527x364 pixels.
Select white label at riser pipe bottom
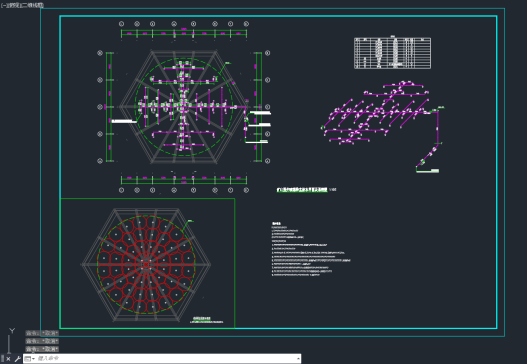tap(428, 171)
